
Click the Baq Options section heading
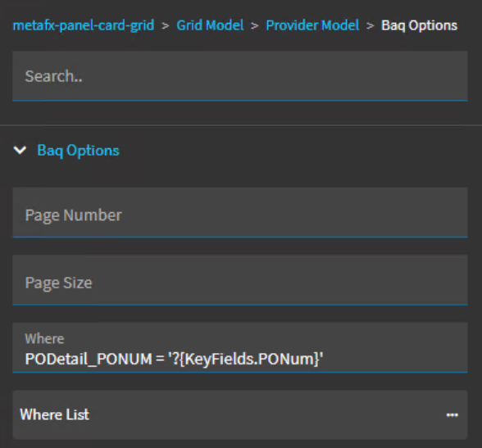78,151
